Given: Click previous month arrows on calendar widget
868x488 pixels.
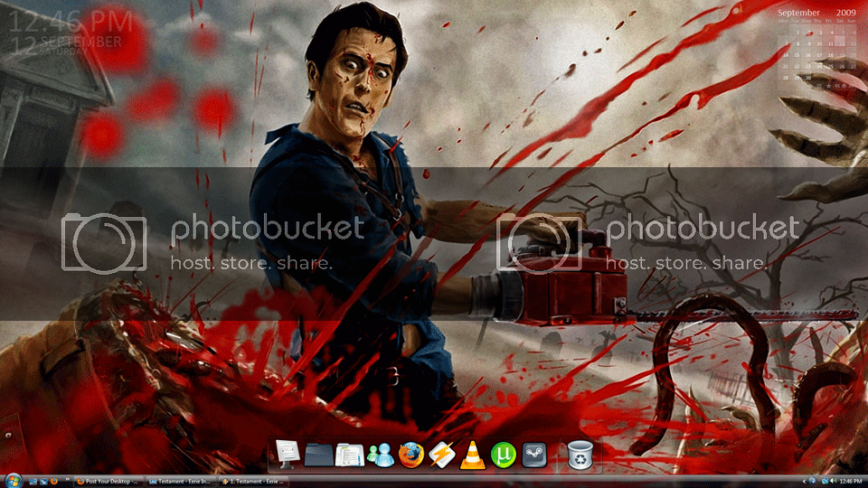Looking at the screenshot, I should [x=837, y=86].
